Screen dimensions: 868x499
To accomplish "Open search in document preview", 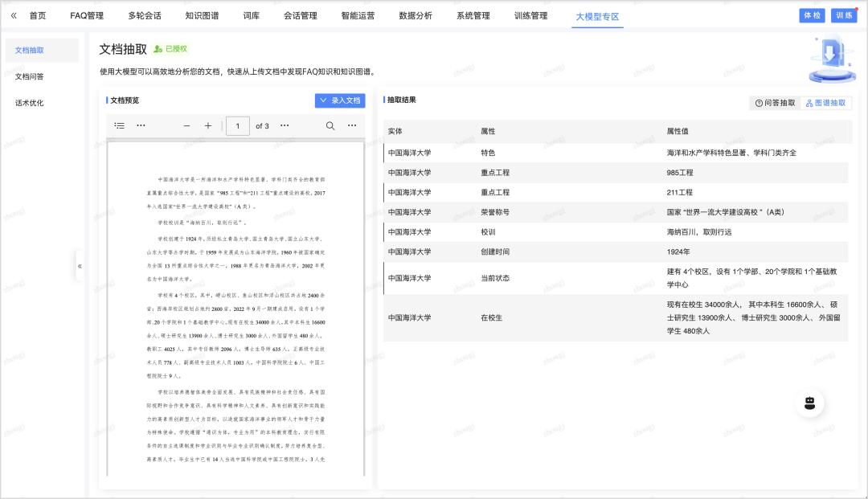I will (x=330, y=125).
